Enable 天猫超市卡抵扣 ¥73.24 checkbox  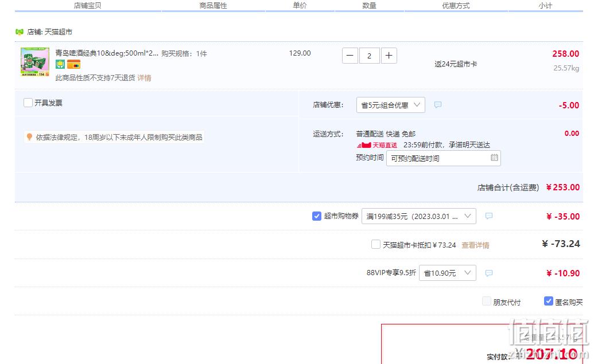pos(376,244)
